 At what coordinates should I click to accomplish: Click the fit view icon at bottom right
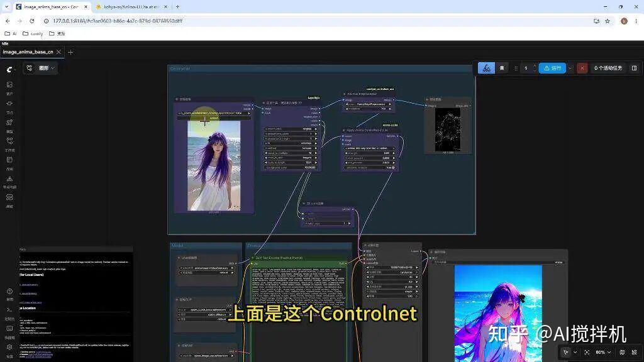[x=587, y=352]
